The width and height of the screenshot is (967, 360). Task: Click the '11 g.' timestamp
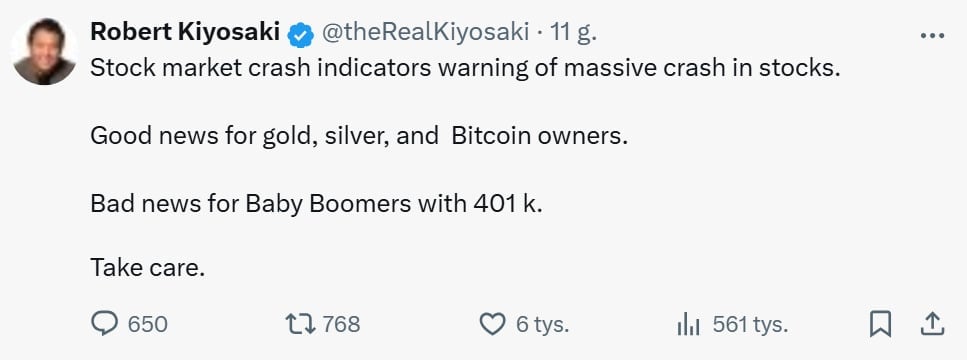pyautogui.click(x=574, y=33)
